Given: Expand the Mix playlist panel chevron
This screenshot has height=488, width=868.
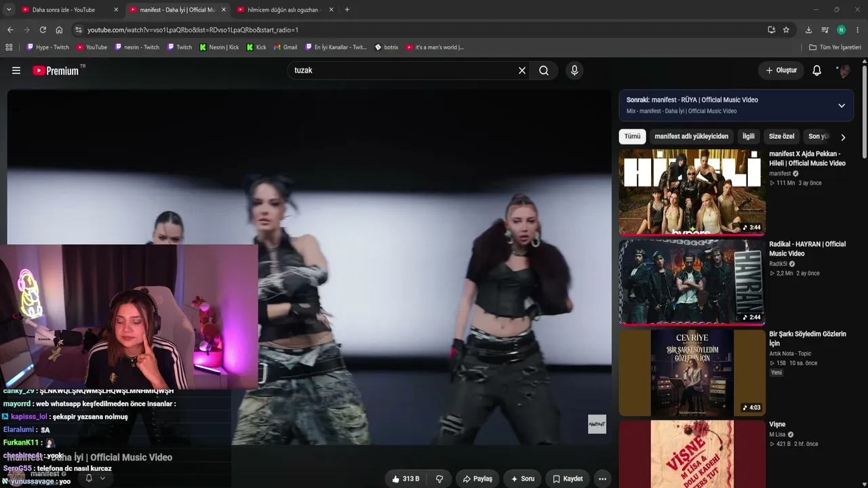Looking at the screenshot, I should pos(842,106).
